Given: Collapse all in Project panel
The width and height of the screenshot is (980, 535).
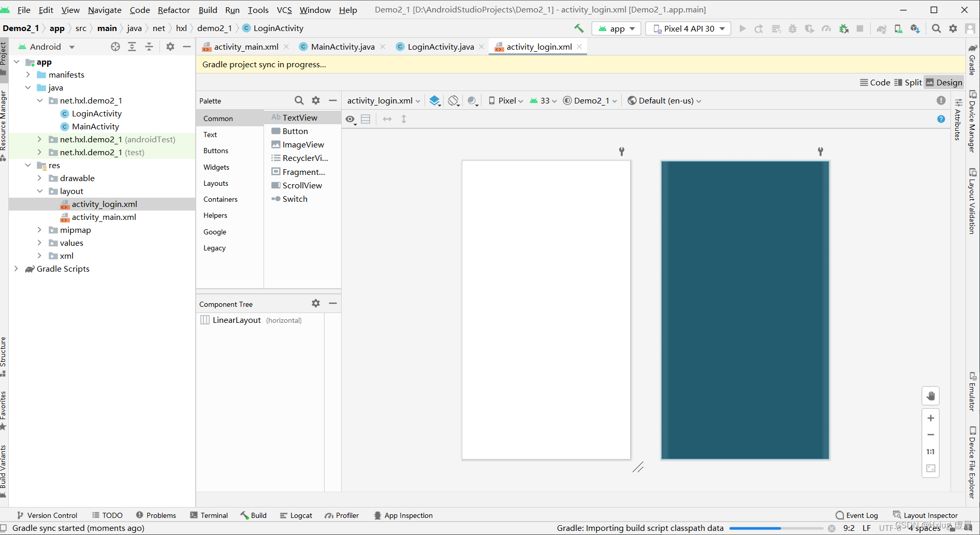Looking at the screenshot, I should pos(149,47).
